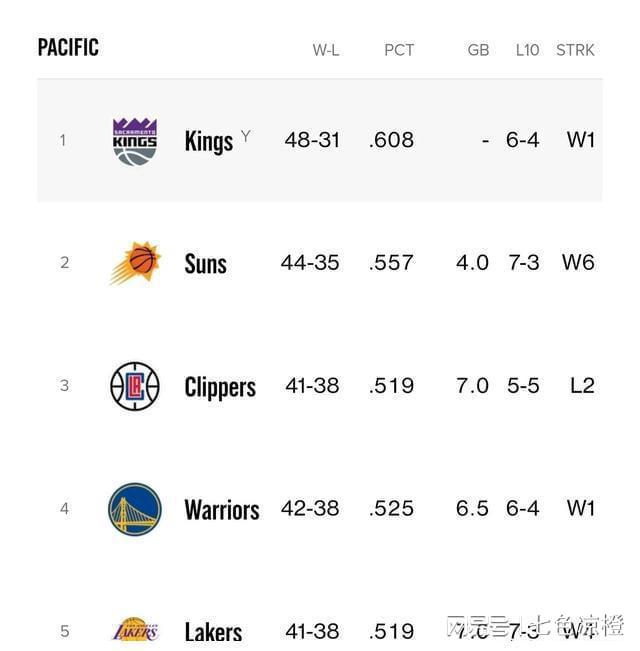Open the Suns team name link
The image size is (640, 651).
tap(205, 264)
